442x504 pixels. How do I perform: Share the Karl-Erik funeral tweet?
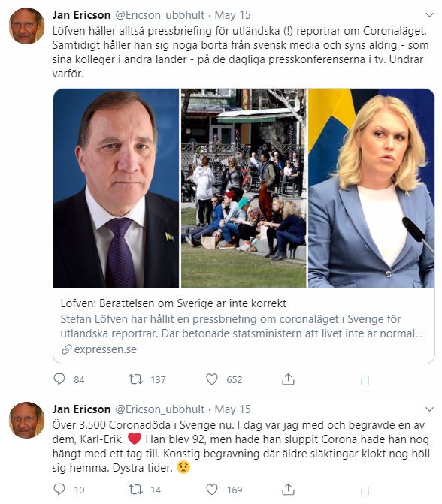[x=288, y=490]
